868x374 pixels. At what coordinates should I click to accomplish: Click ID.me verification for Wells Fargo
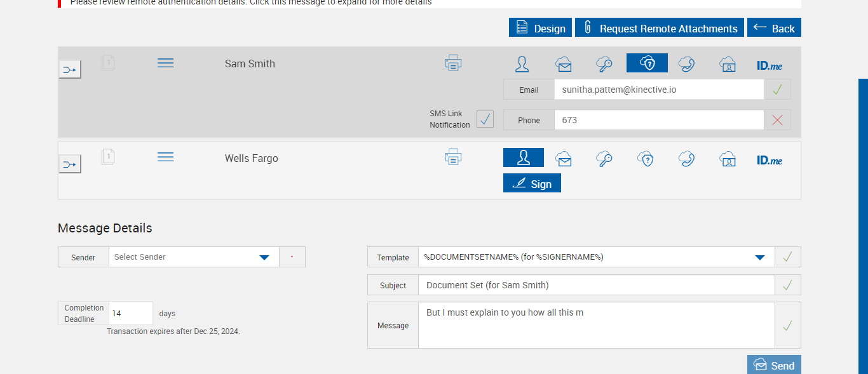[769, 159]
